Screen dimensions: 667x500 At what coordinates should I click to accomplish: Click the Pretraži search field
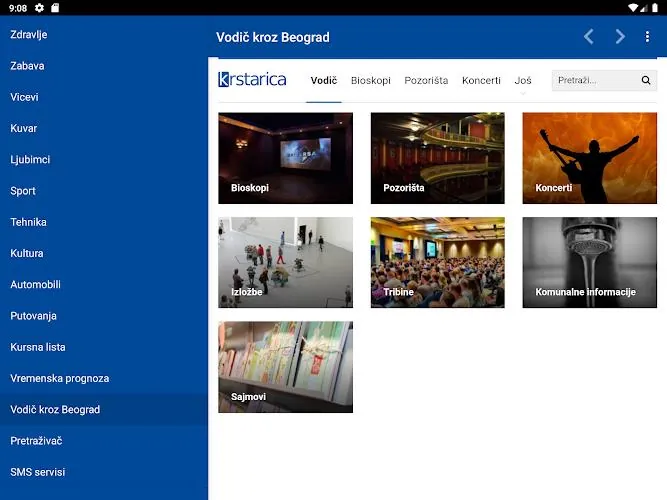(x=596, y=80)
